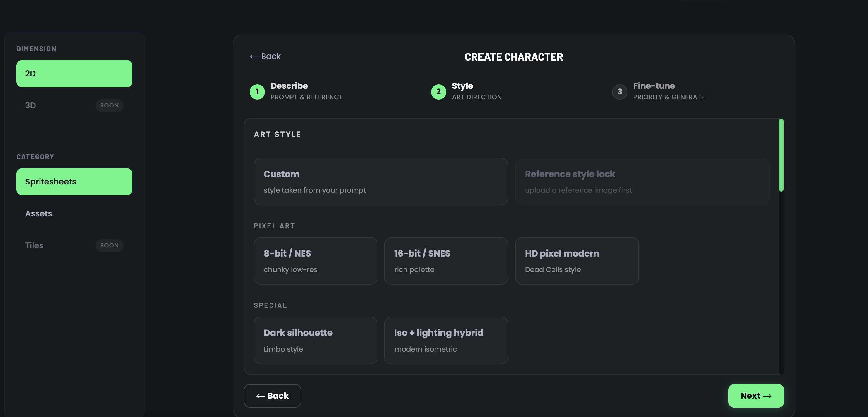Select the Tiles category
The width and height of the screenshot is (868, 417).
pyautogui.click(x=34, y=245)
